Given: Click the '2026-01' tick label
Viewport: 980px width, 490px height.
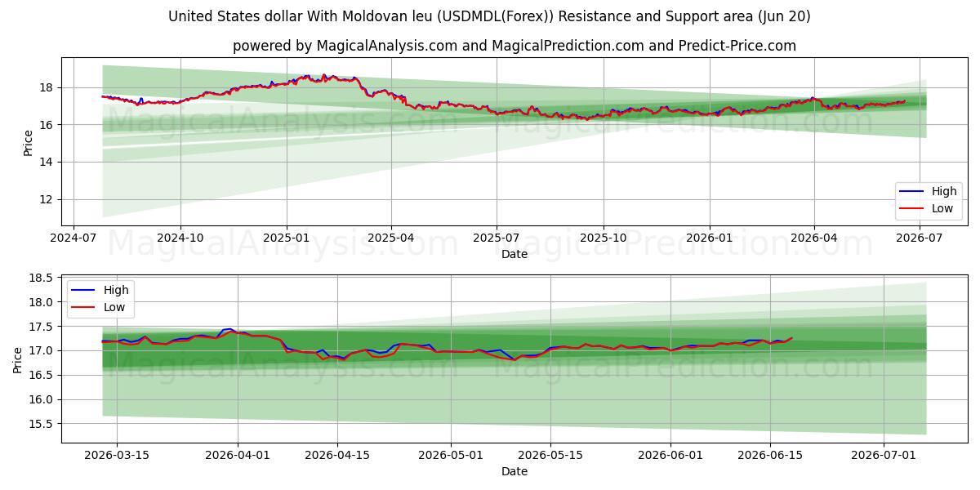Looking at the screenshot, I should click(710, 238).
